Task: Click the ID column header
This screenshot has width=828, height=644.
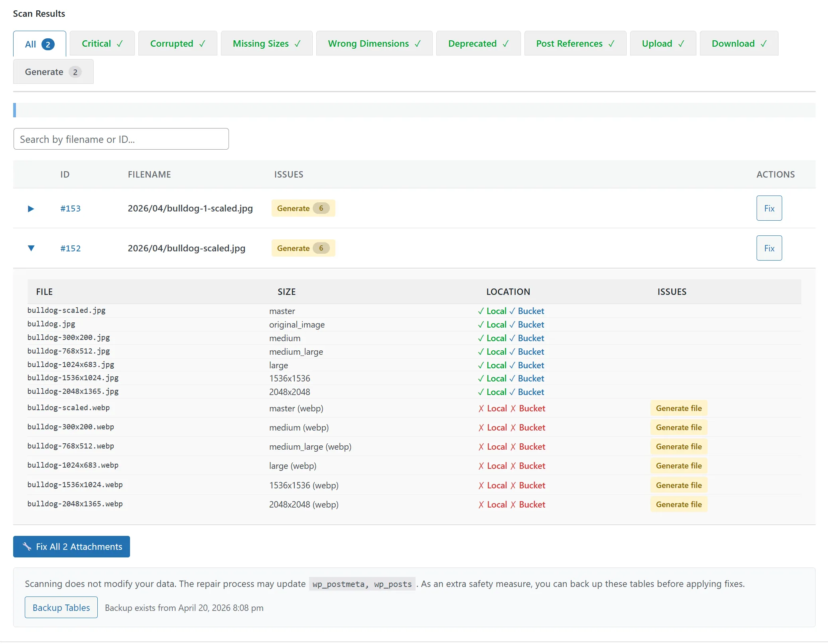Action: tap(65, 174)
